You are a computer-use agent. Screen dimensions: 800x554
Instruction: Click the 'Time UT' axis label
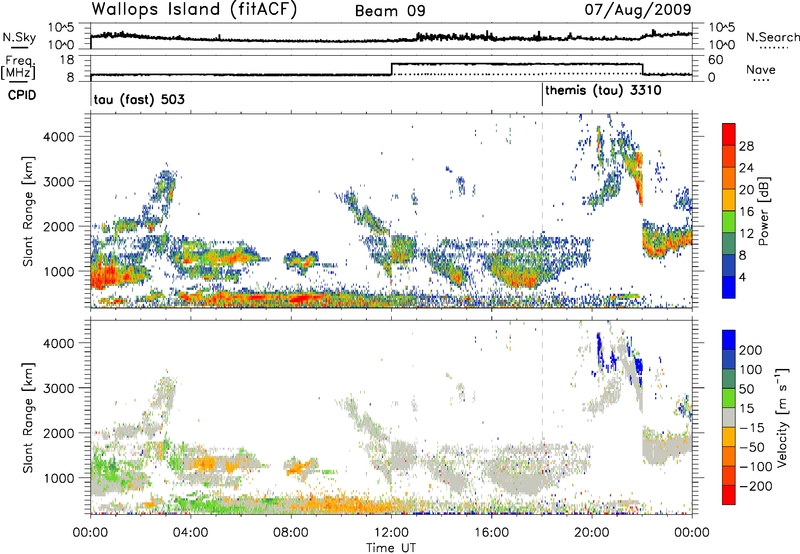(x=391, y=547)
